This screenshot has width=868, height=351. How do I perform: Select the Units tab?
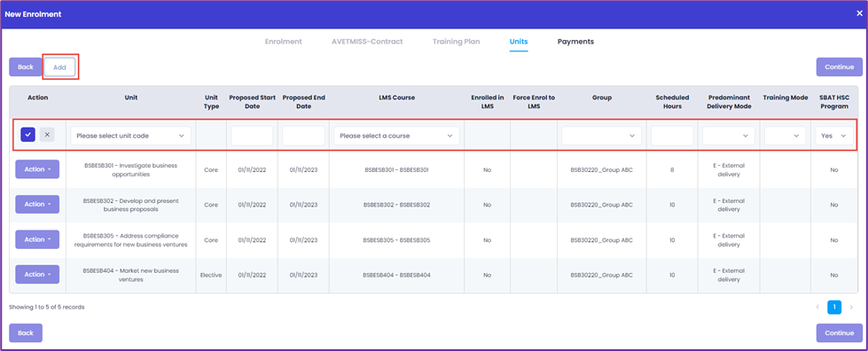(519, 42)
